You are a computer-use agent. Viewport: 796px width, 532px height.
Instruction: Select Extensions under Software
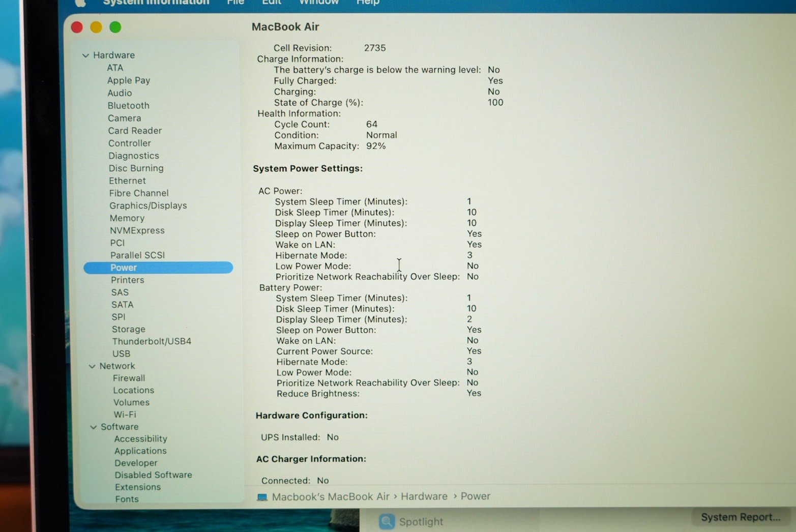tap(137, 487)
